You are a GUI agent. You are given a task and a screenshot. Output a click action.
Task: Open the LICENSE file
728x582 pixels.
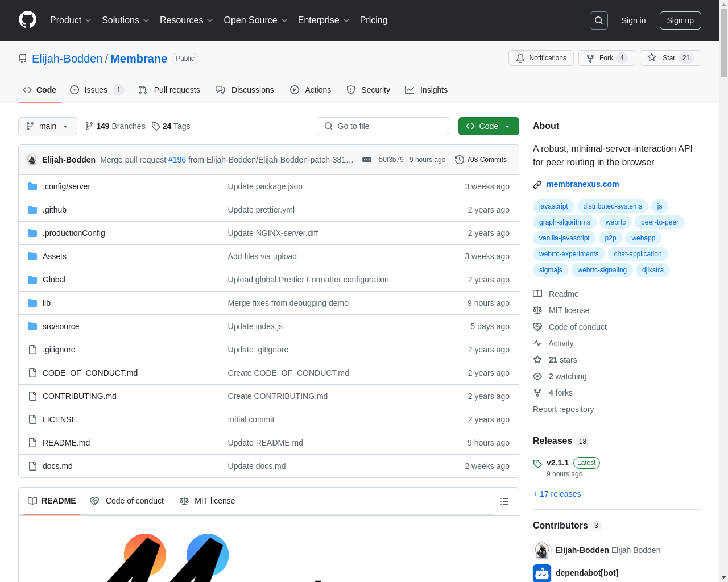coord(60,419)
